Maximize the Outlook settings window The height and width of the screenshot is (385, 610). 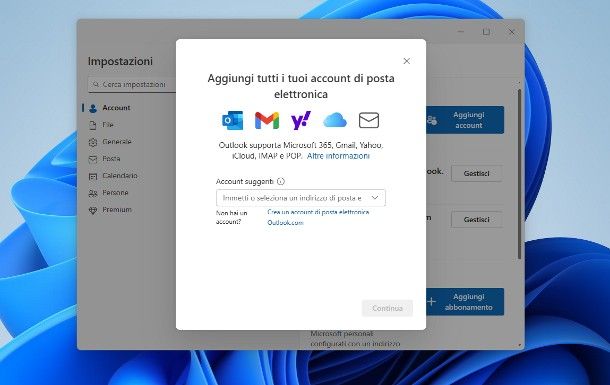click(x=486, y=32)
